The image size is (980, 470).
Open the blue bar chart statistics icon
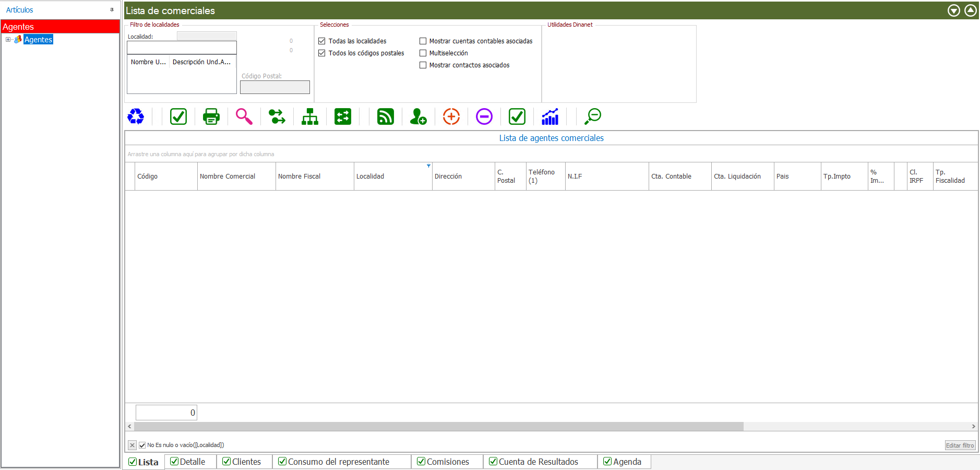[x=550, y=116]
